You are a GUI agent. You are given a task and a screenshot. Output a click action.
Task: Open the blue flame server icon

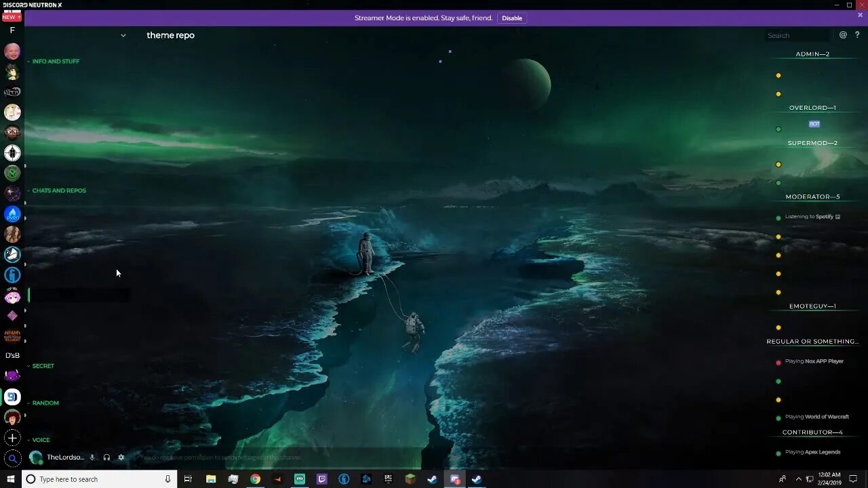(12, 214)
